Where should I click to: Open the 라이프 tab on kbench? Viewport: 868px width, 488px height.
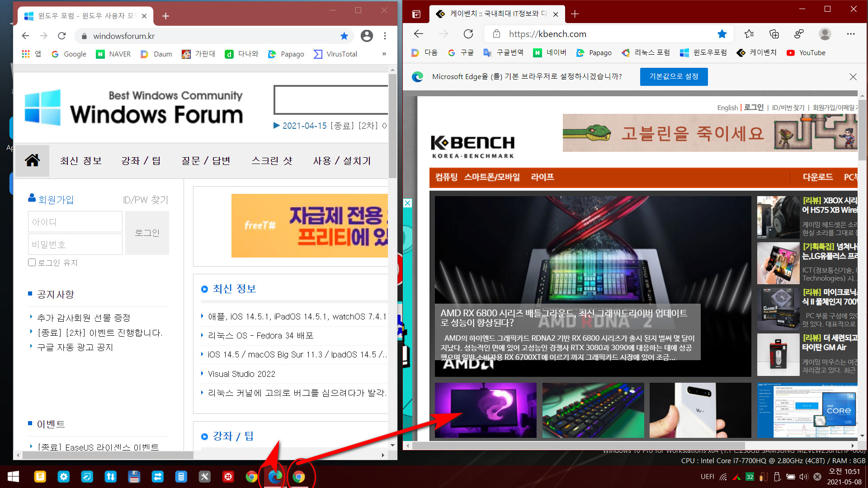[x=542, y=177]
